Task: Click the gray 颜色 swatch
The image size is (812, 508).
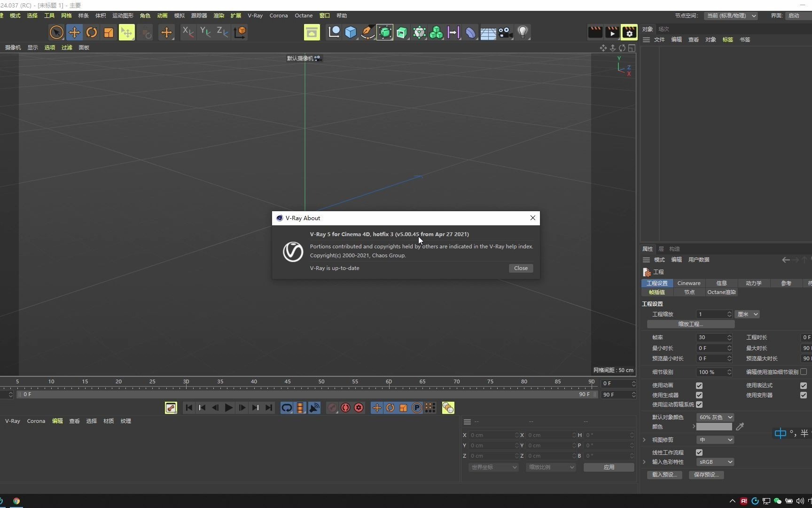Action: click(x=714, y=427)
